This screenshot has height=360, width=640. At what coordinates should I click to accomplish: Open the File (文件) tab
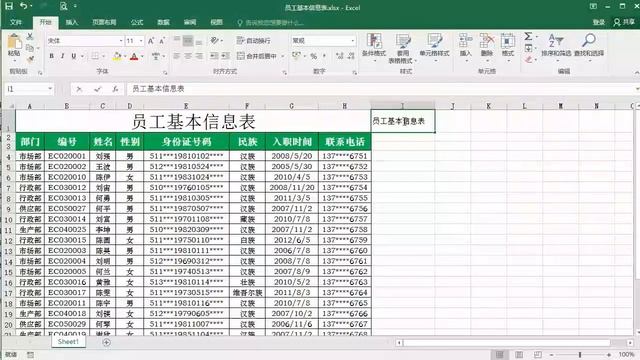click(16, 22)
